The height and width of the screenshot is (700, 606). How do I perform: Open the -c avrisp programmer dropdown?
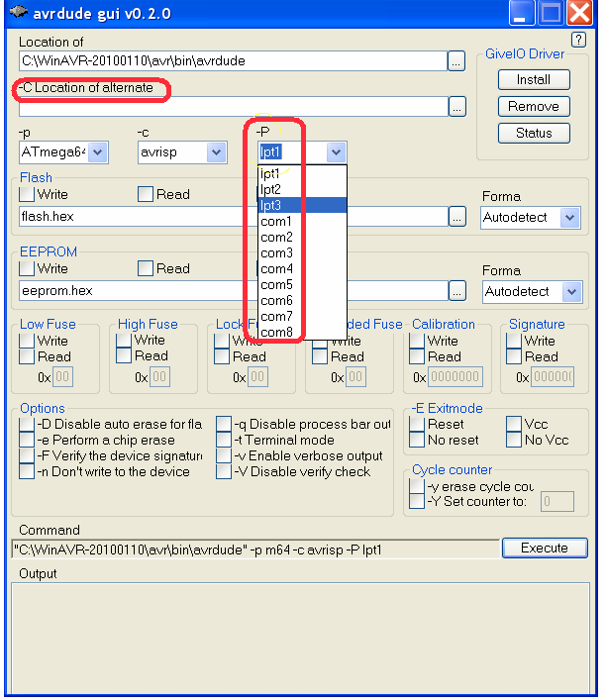coord(217,152)
